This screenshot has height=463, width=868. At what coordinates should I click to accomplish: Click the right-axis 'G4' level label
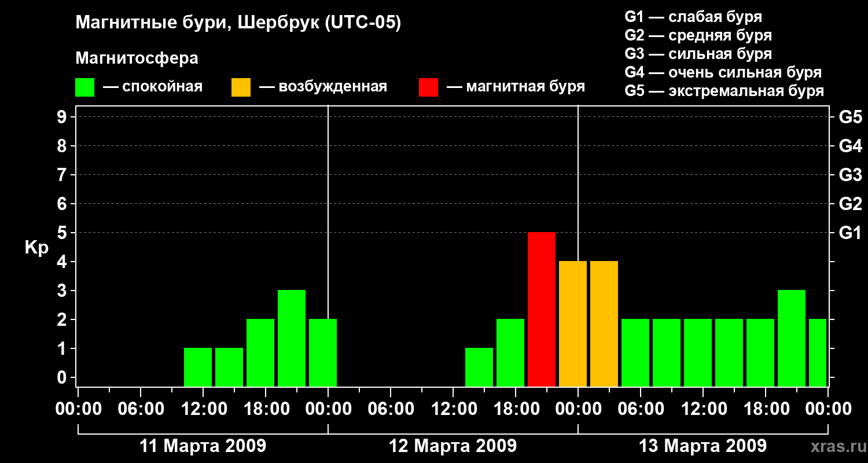[x=850, y=146]
